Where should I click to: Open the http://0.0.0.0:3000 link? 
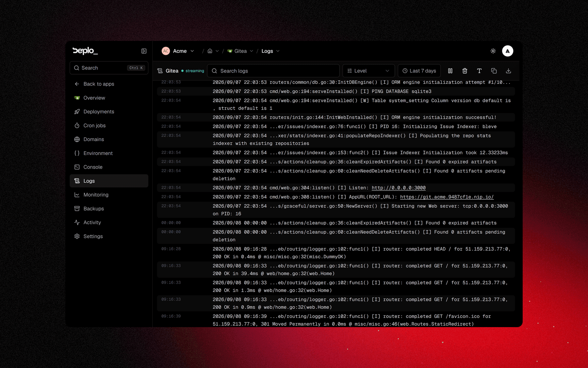[x=398, y=188]
